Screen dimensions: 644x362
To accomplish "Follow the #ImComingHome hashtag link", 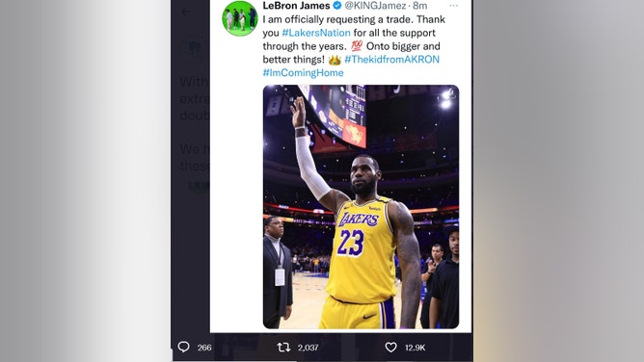I will (x=303, y=73).
